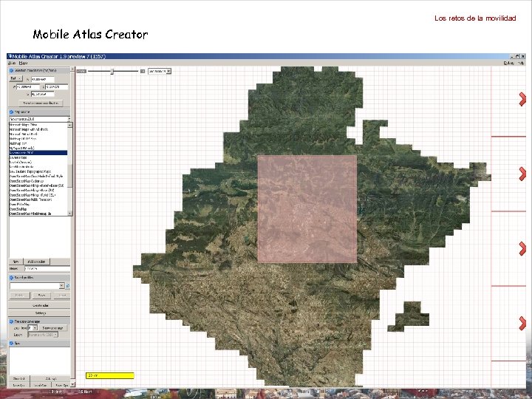Collapse the Saved profiles panel icon
This screenshot has height=399, width=532.
point(11,278)
